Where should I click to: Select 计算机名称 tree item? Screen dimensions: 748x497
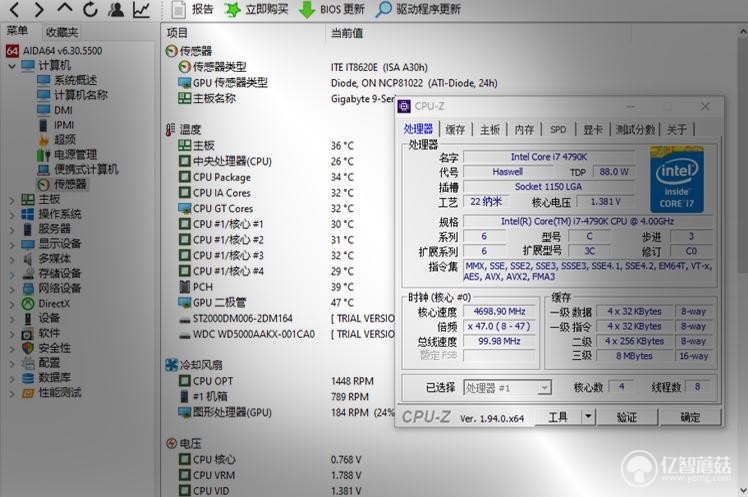73,95
